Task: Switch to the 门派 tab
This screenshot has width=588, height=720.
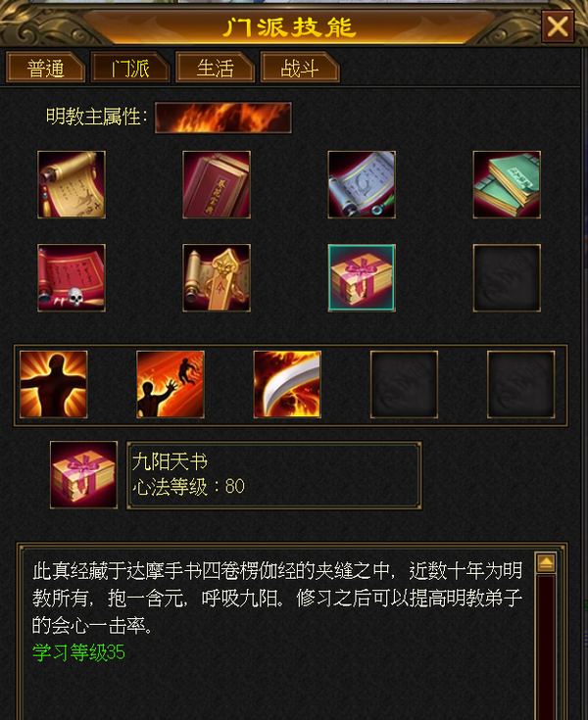Action: [130, 68]
